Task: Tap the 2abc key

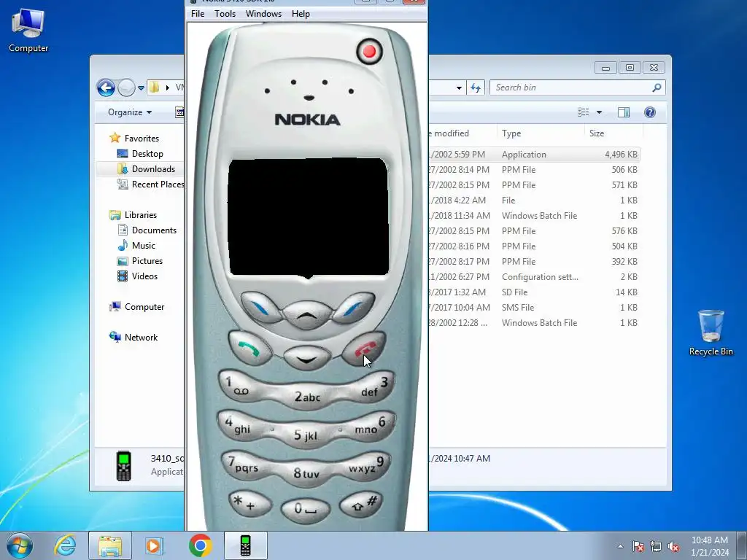Action: point(306,397)
